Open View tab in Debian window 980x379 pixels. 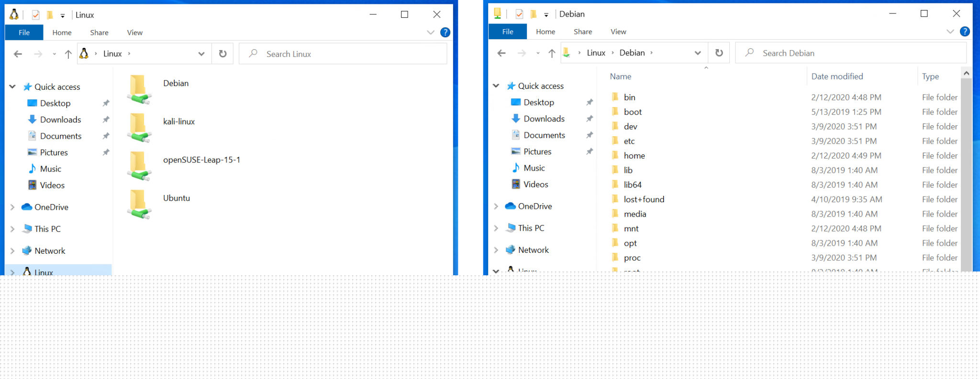coord(618,32)
